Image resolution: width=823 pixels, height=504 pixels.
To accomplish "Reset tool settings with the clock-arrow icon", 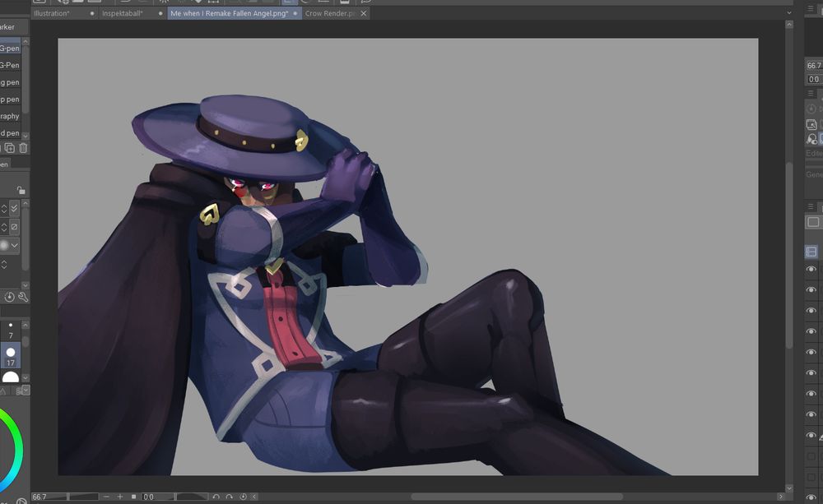I will (9, 297).
